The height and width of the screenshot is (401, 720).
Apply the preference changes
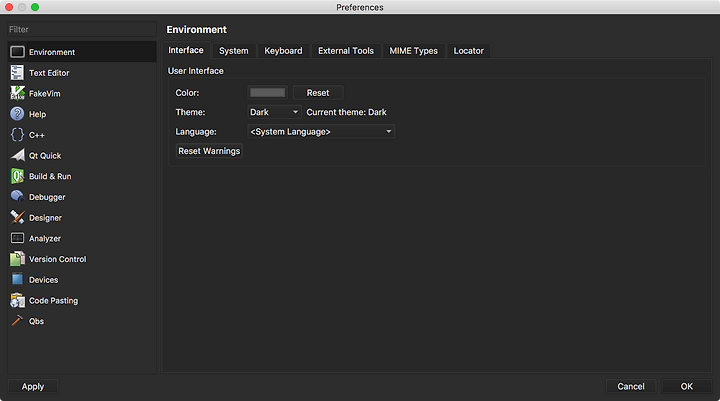pos(33,386)
